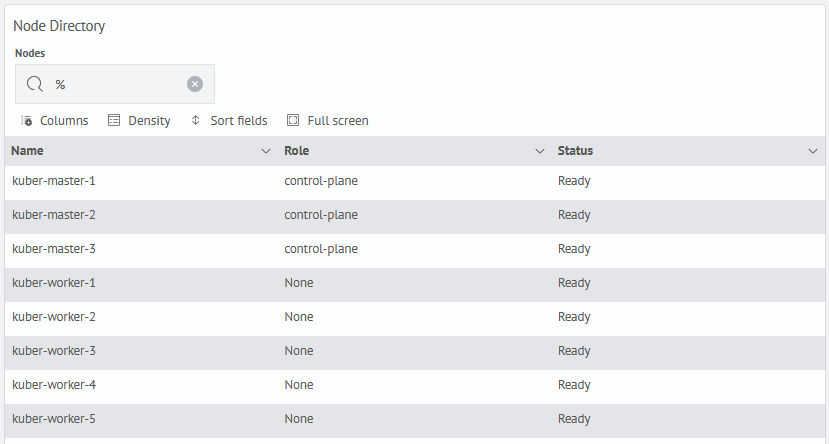This screenshot has height=444, width=829.
Task: Open the Columns selector
Action: coord(63,121)
